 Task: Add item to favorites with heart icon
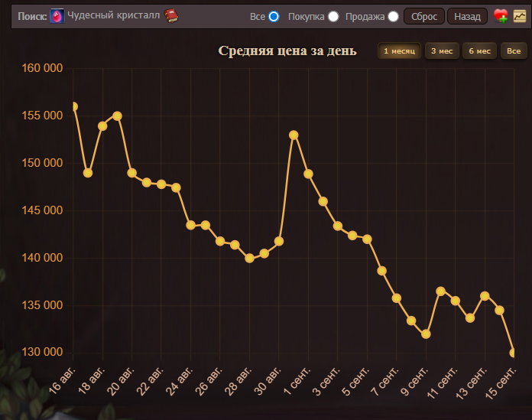[x=501, y=16]
